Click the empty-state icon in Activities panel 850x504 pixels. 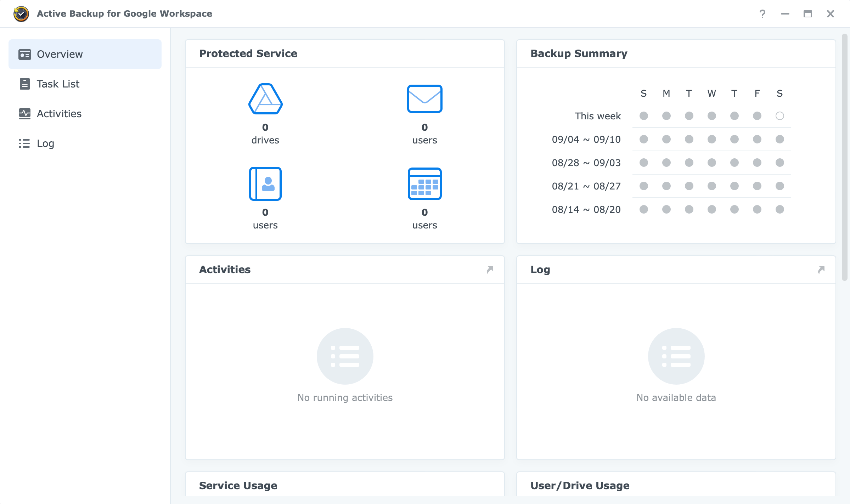345,356
